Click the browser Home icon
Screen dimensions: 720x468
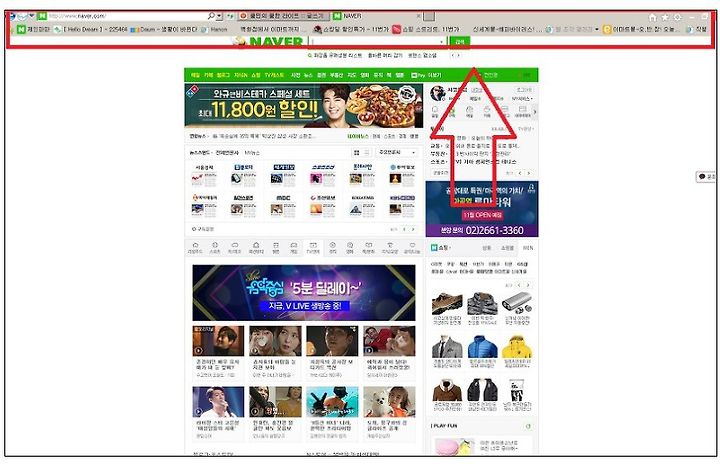click(652, 17)
